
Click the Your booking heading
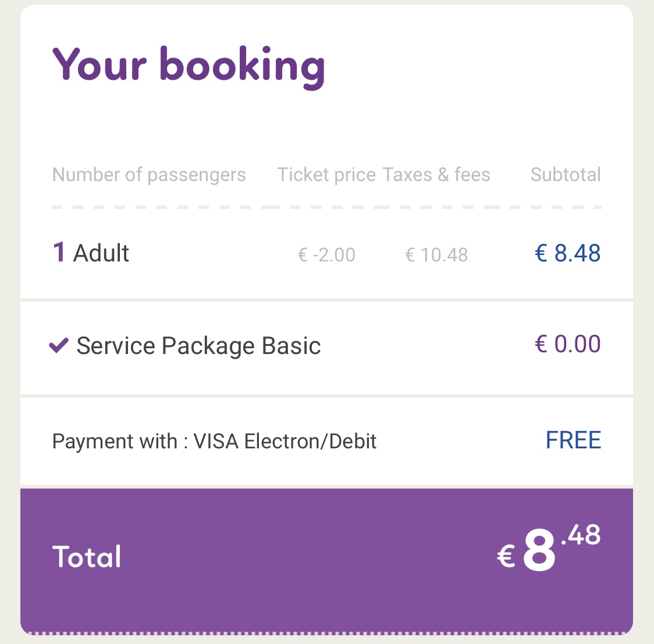point(189,67)
